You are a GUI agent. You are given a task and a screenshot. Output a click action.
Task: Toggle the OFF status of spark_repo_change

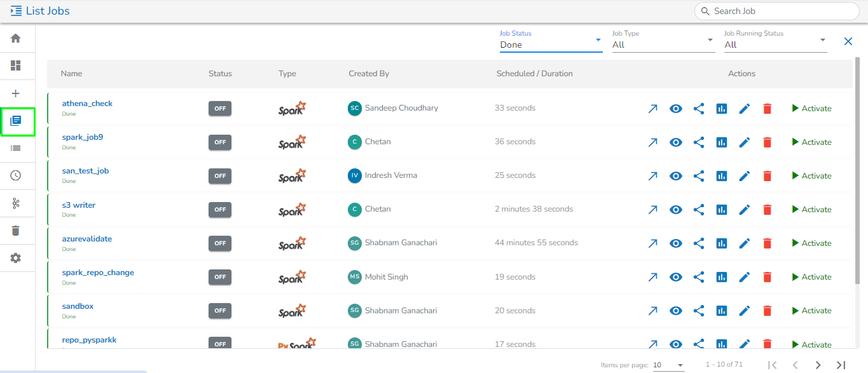pos(220,277)
